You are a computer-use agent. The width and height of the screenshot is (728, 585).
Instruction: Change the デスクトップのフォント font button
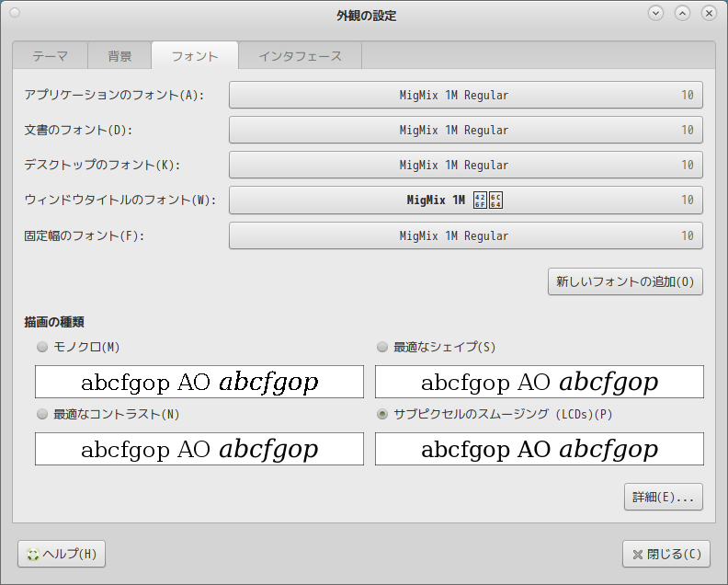(x=466, y=165)
